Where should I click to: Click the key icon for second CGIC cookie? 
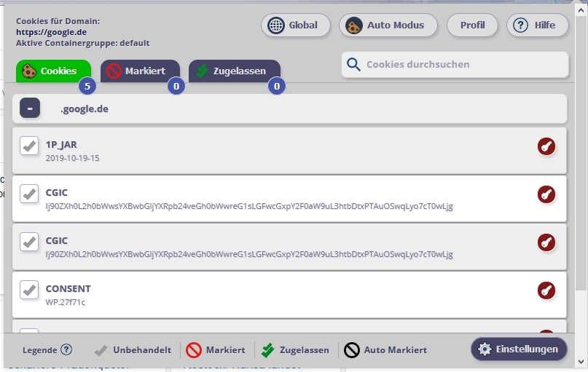pos(546,242)
